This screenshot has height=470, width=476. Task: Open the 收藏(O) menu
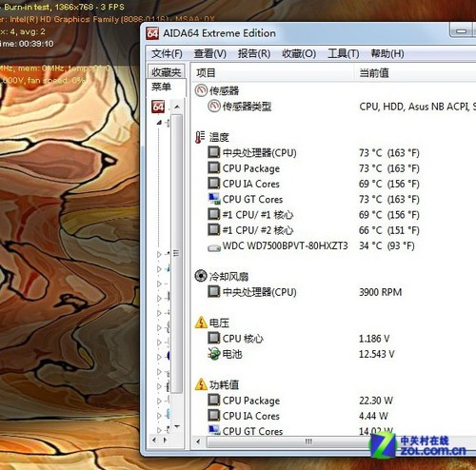point(299,53)
